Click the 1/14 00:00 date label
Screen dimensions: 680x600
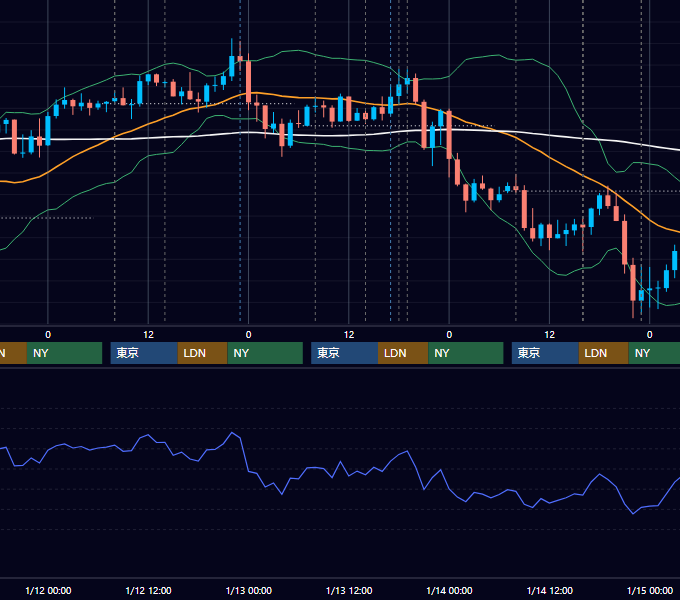coord(449,590)
